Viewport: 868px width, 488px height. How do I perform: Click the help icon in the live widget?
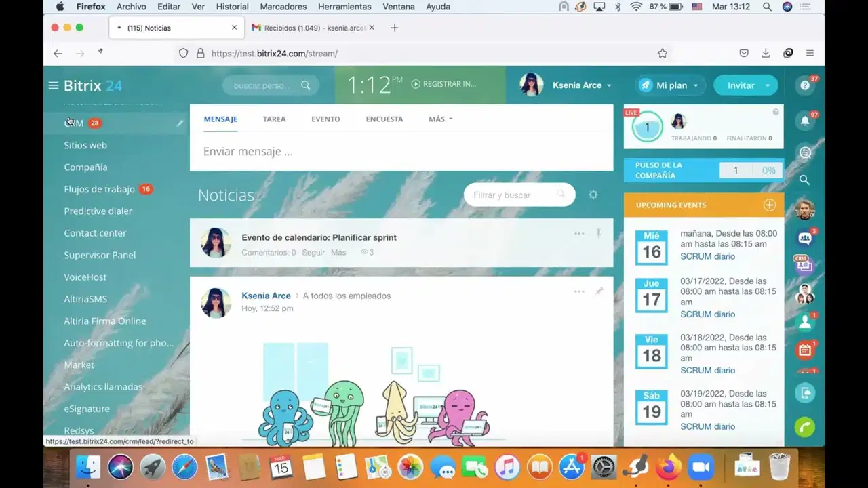(x=776, y=112)
